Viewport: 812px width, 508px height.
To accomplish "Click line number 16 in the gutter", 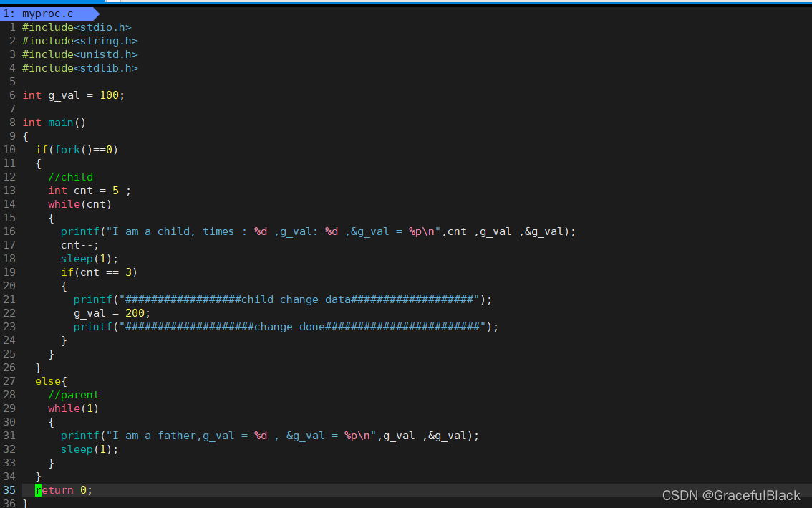I will (9, 231).
